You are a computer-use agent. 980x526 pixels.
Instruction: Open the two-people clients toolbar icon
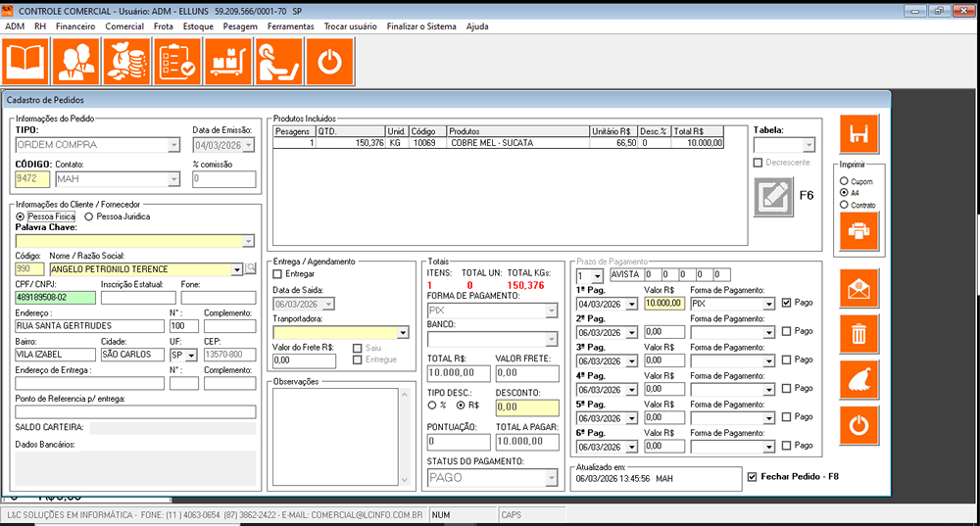(75, 62)
